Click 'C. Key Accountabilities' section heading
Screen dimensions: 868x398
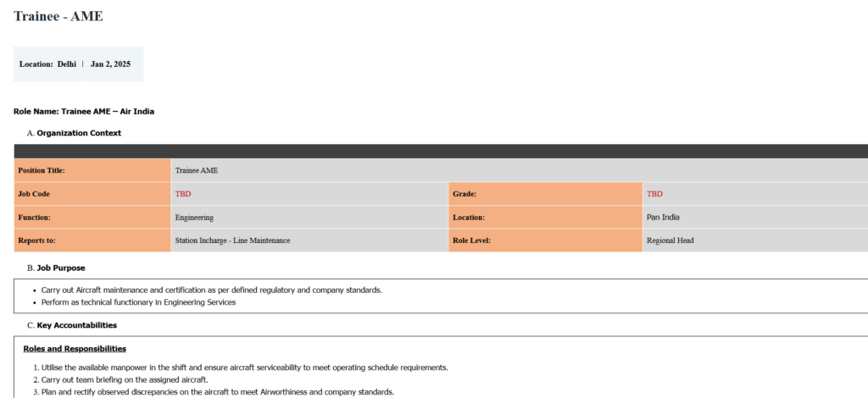72,325
